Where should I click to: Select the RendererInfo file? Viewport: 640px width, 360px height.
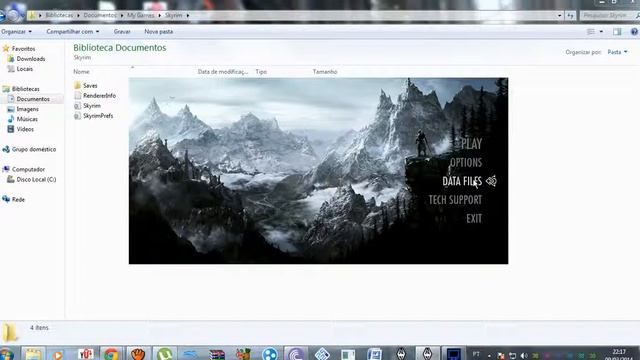95,96
